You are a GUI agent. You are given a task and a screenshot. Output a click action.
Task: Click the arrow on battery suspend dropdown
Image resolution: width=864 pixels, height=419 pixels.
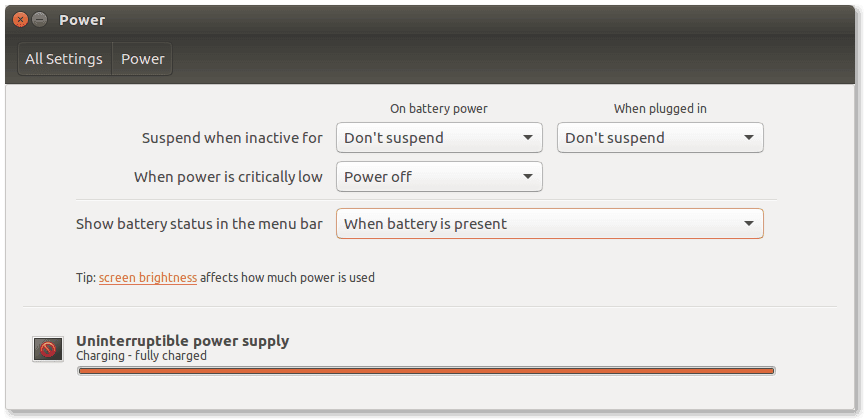coord(528,138)
